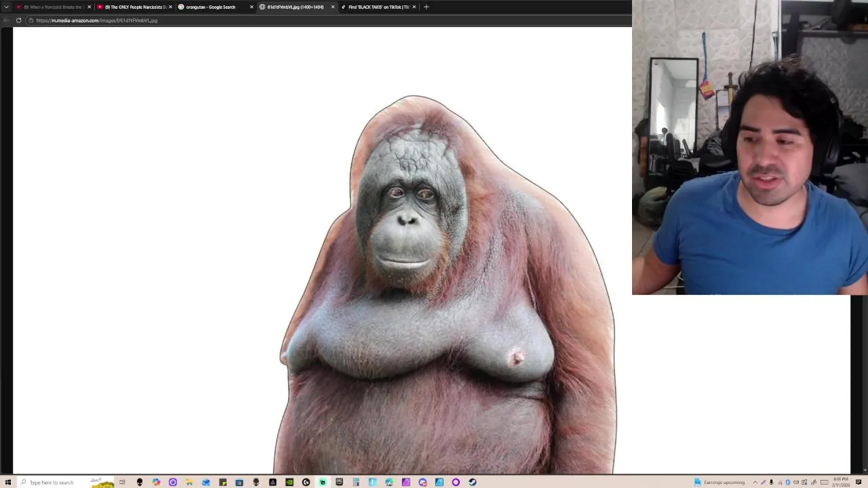Click the 'Type here to search' box
The height and width of the screenshot is (488, 868).
pyautogui.click(x=65, y=482)
